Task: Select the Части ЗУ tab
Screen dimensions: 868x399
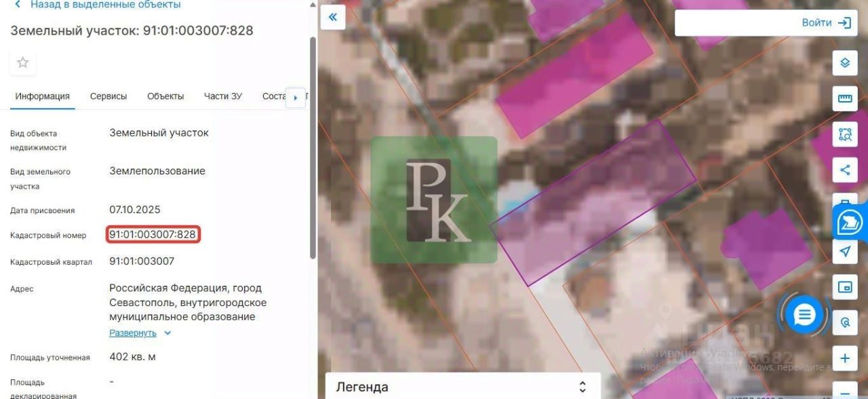Action: (x=222, y=96)
